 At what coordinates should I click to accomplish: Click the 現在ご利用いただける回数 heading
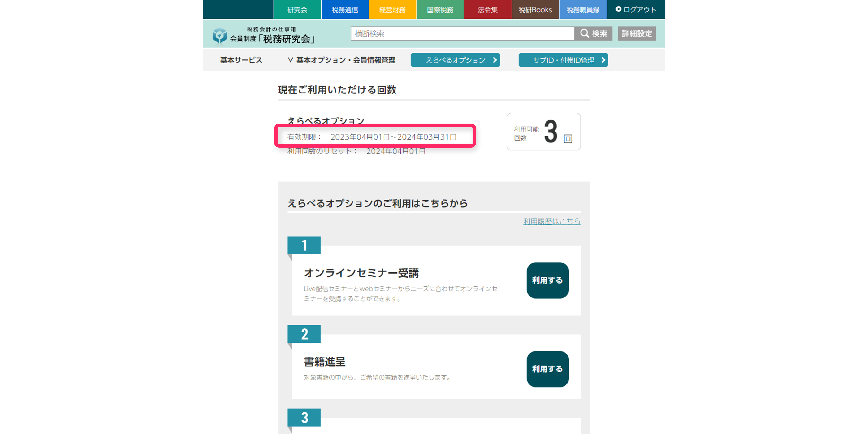click(x=337, y=90)
